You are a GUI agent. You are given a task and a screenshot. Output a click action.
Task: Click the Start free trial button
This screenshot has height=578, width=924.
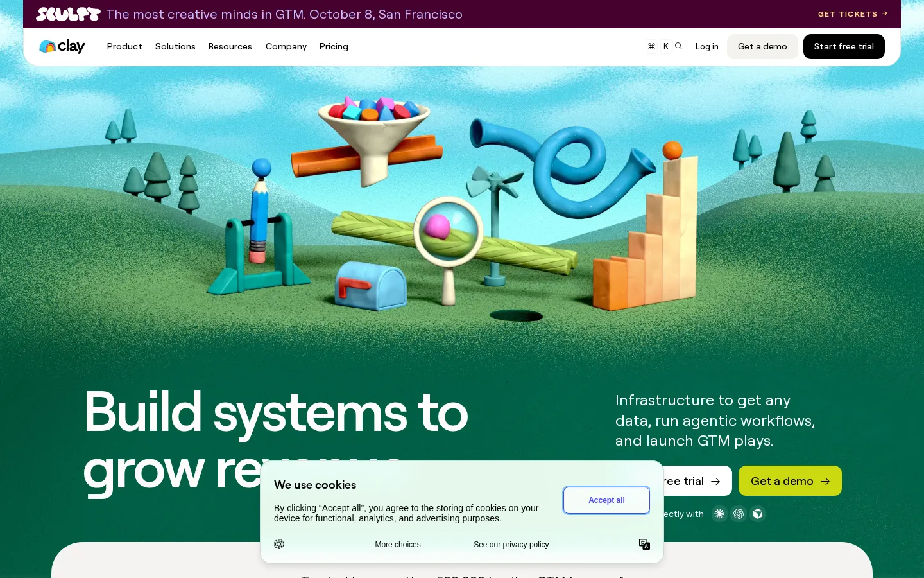844,46
